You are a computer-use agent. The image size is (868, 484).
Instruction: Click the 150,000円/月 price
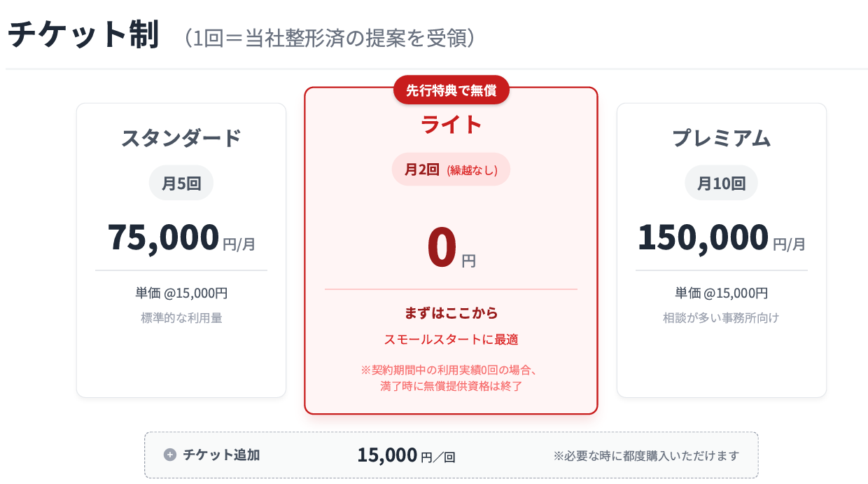click(x=721, y=237)
